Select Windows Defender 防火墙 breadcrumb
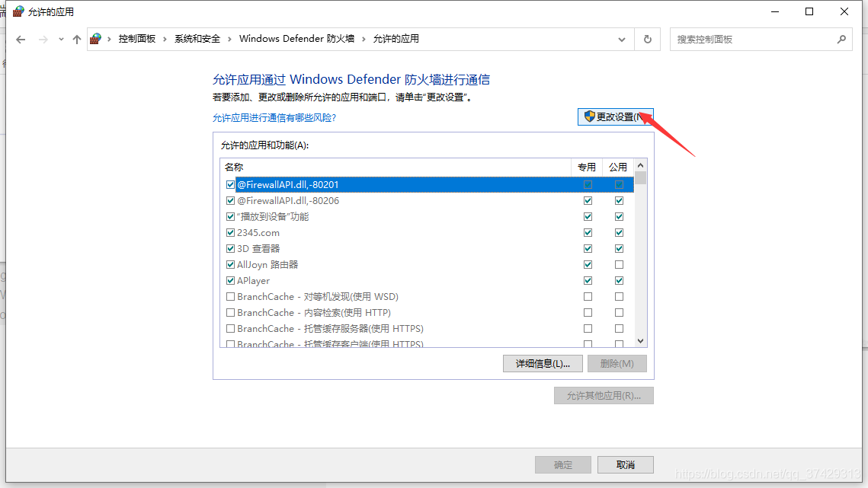The height and width of the screenshot is (488, 868). coord(296,39)
